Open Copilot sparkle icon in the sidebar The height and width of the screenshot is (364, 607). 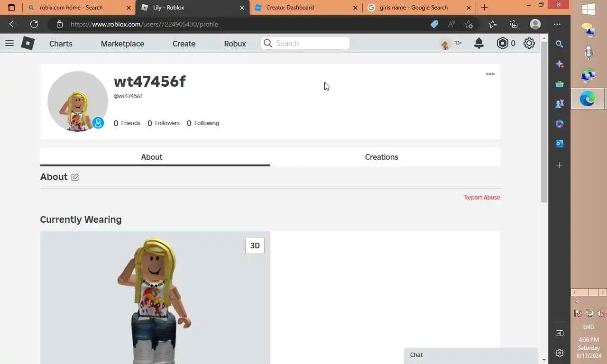pos(560,64)
